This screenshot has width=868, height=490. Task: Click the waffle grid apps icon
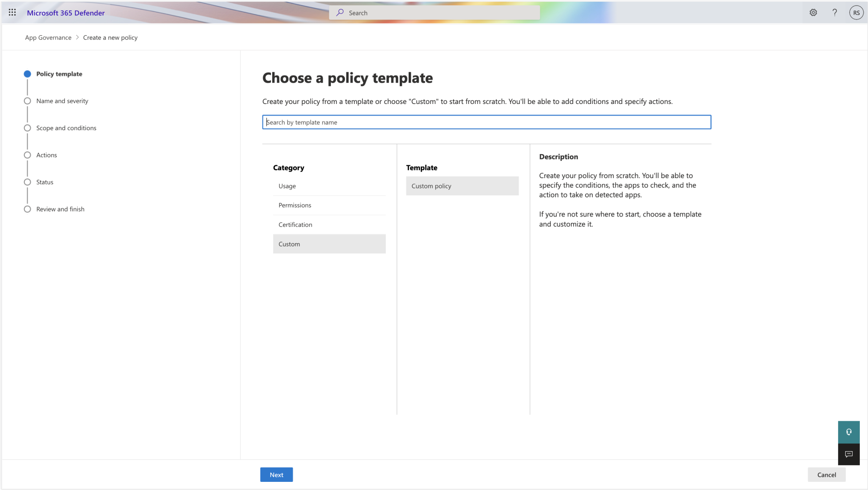[12, 12]
